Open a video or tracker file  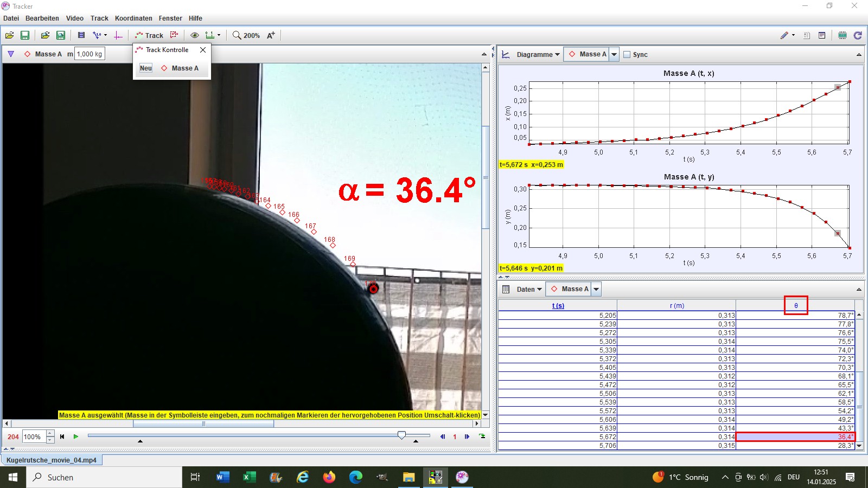(10, 35)
